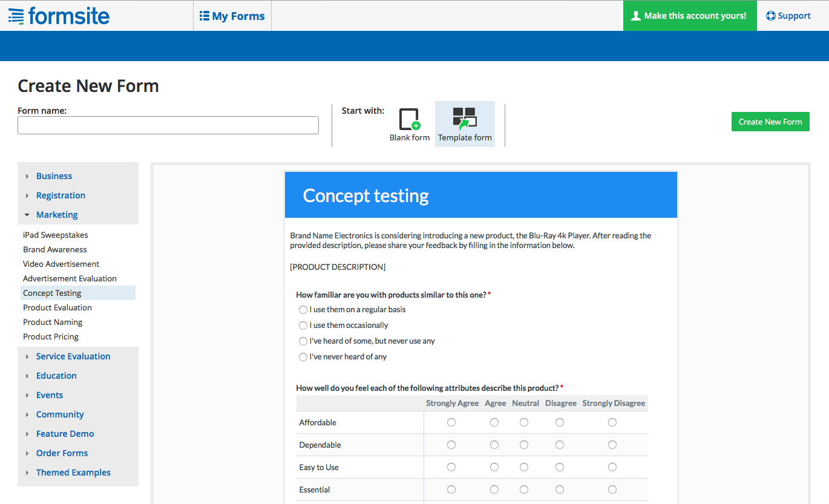This screenshot has width=829, height=504.
Task: Choose the Template form icon
Action: pyautogui.click(x=465, y=119)
